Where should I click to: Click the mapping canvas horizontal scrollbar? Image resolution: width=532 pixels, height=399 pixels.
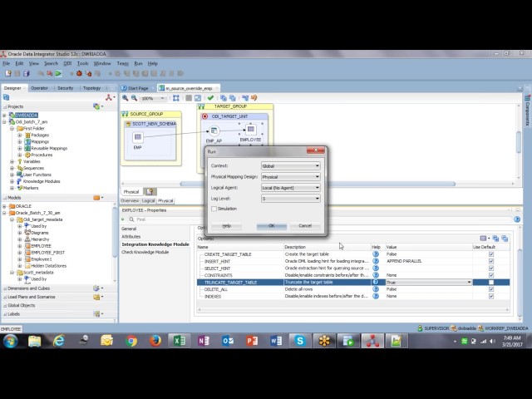(x=318, y=184)
